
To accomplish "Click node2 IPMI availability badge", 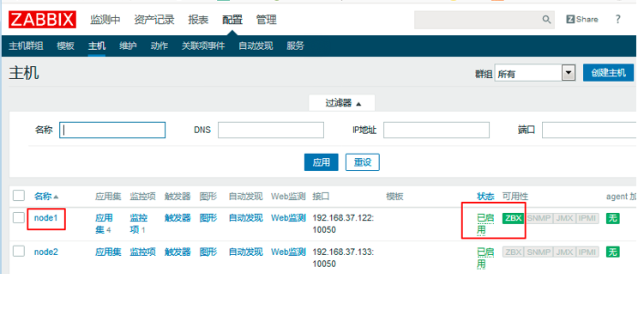I will pyautogui.click(x=587, y=252).
